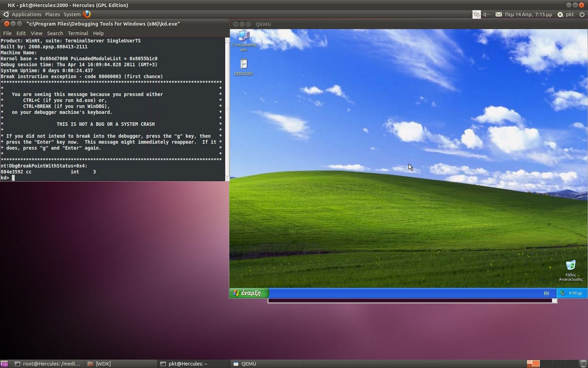Click the 'THIS IS NOT A BUG' line

(x=105, y=124)
